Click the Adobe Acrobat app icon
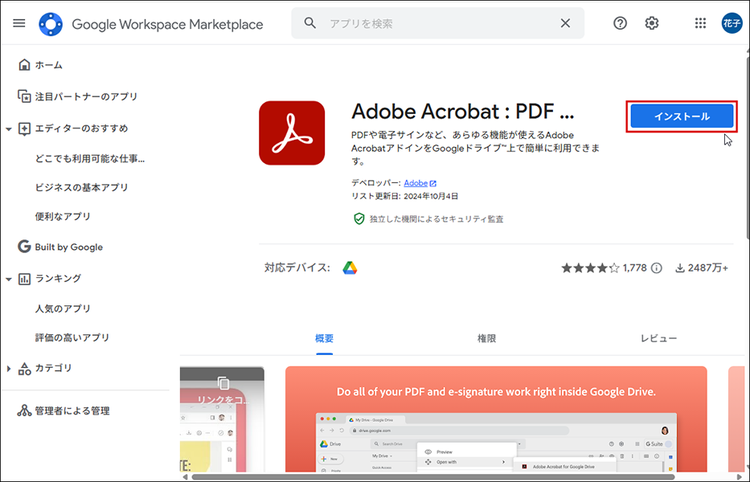The width and height of the screenshot is (750, 482). click(x=292, y=133)
